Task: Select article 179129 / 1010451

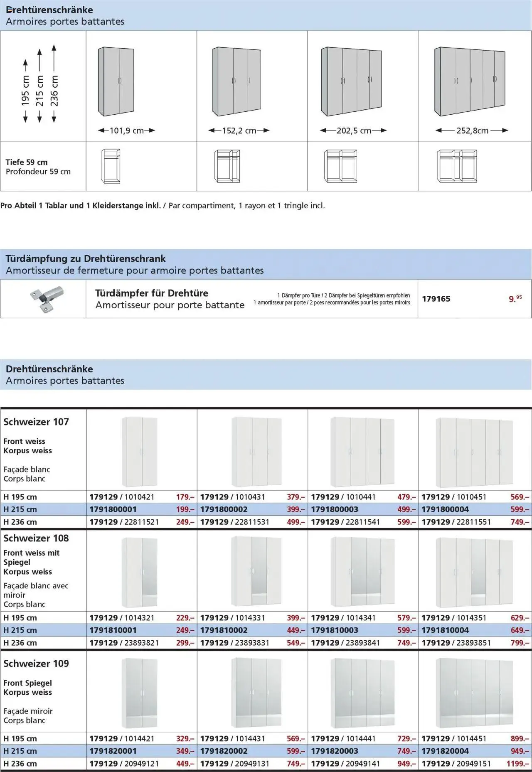Action: pos(454,497)
